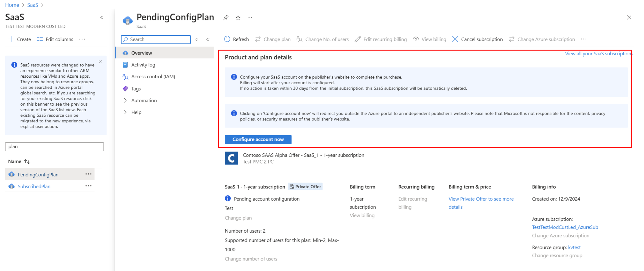The height and width of the screenshot is (271, 644).
Task: Open View all your SaaS subscriptions link
Action: click(599, 54)
